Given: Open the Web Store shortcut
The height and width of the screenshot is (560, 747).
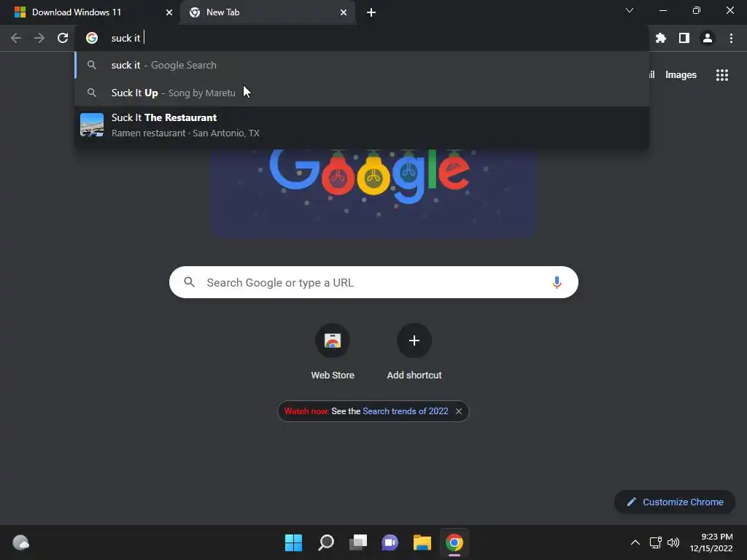Looking at the screenshot, I should (x=333, y=352).
